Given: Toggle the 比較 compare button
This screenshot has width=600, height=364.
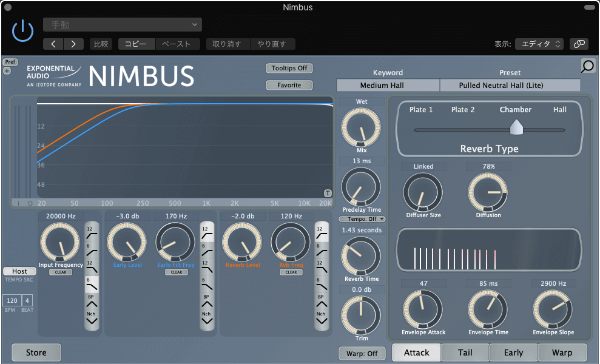Looking at the screenshot, I should pos(101,44).
